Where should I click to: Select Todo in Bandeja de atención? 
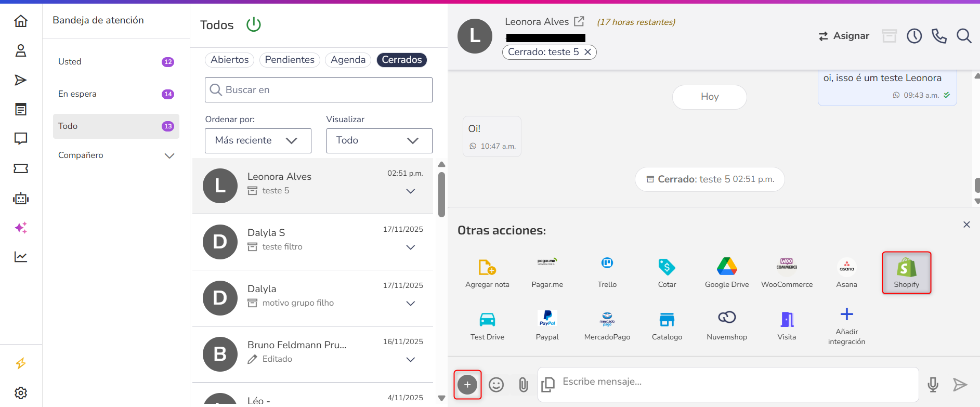116,126
